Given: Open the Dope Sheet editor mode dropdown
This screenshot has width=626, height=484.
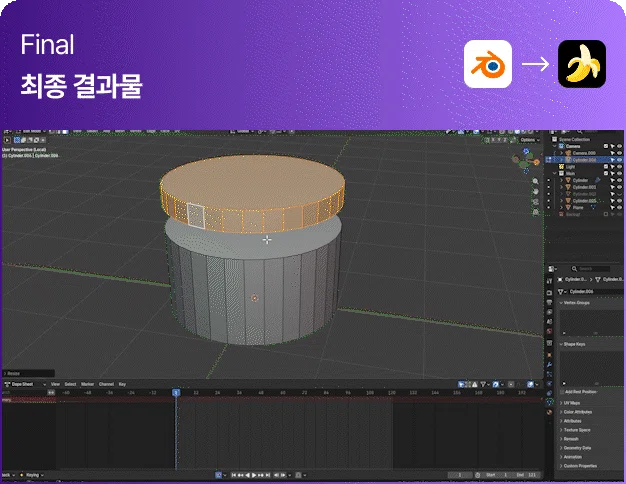Looking at the screenshot, I should click(x=25, y=384).
